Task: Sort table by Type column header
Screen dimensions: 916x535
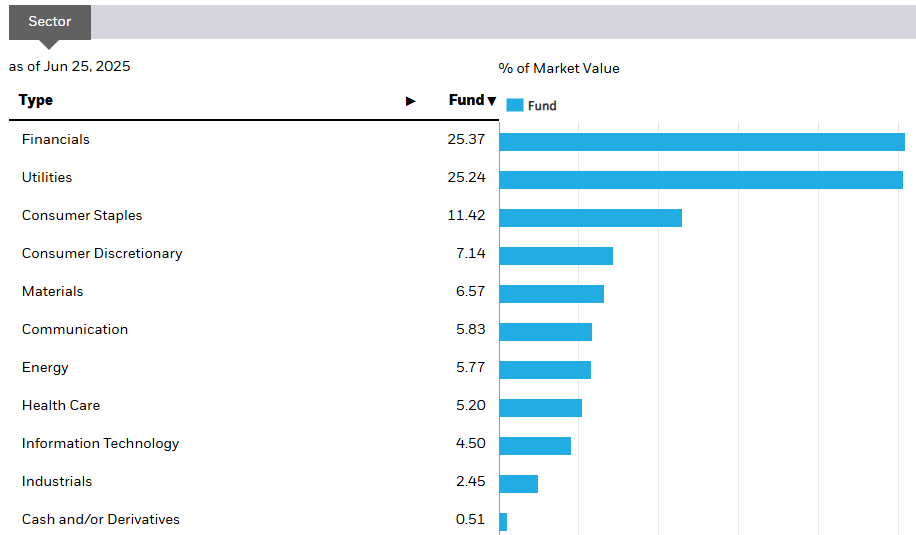Action: [36, 100]
